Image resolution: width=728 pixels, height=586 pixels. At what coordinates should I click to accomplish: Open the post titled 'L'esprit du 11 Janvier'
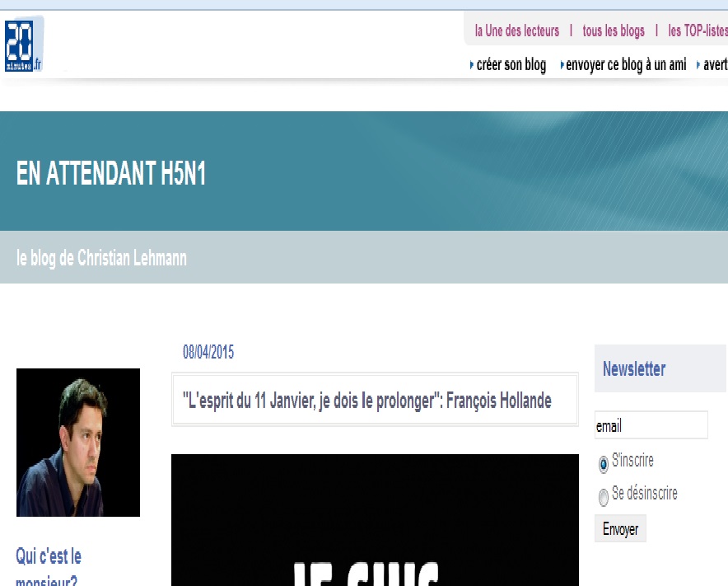pyautogui.click(x=367, y=400)
